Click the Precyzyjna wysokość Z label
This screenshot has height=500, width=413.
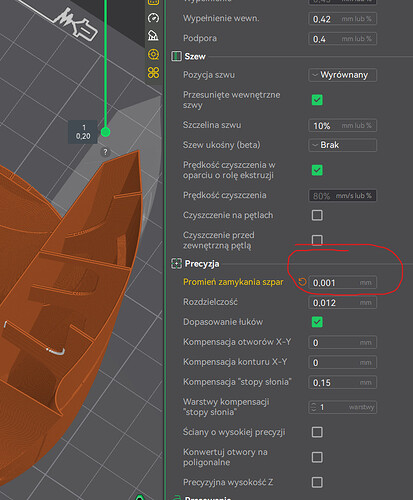pyautogui.click(x=228, y=482)
